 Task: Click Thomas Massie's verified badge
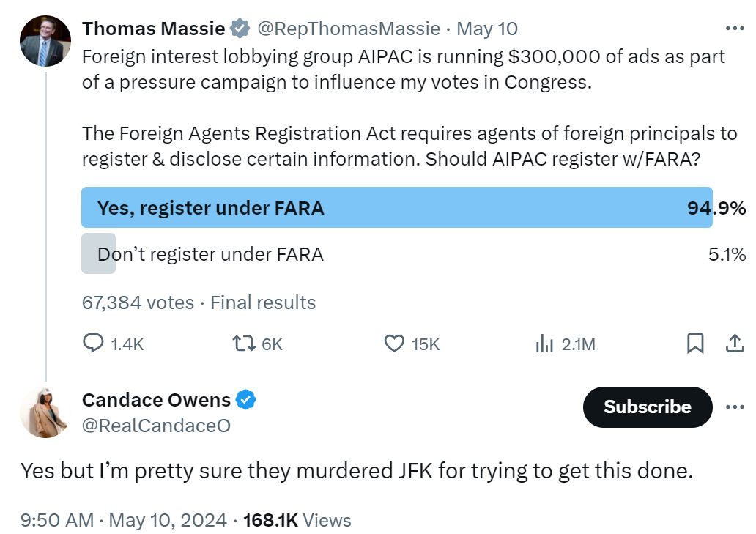[x=240, y=29]
